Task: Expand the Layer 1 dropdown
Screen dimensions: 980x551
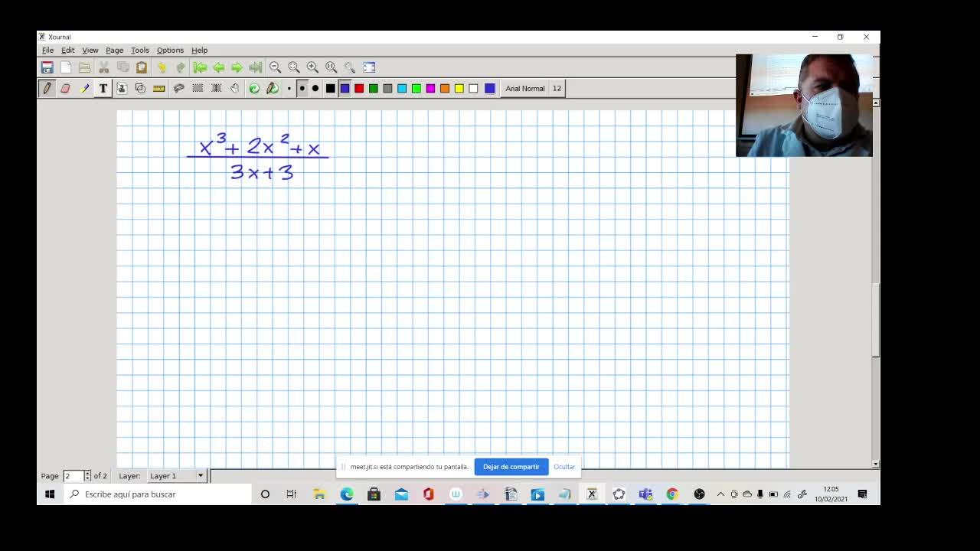Action: pos(177,476)
